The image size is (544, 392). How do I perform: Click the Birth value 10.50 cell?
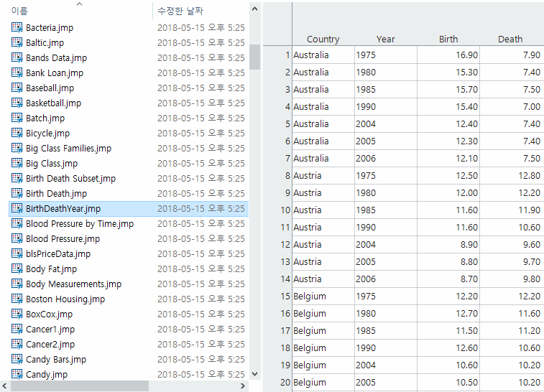tap(448, 382)
